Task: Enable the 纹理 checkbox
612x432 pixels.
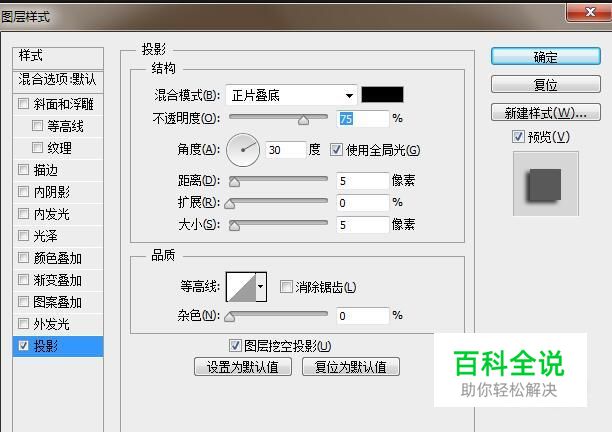Action: tap(37, 148)
